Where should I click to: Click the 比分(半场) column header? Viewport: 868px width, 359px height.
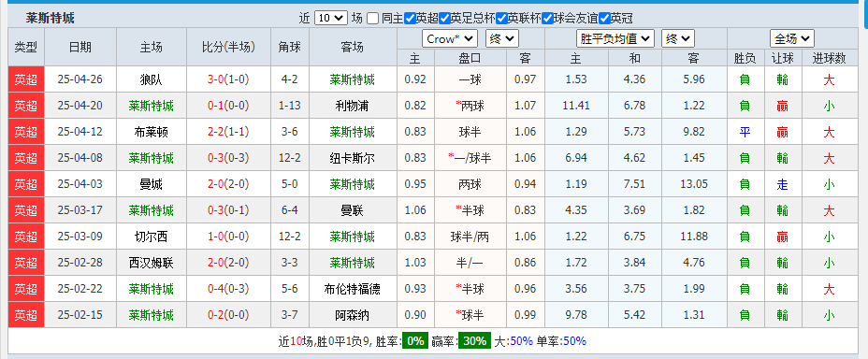point(228,47)
